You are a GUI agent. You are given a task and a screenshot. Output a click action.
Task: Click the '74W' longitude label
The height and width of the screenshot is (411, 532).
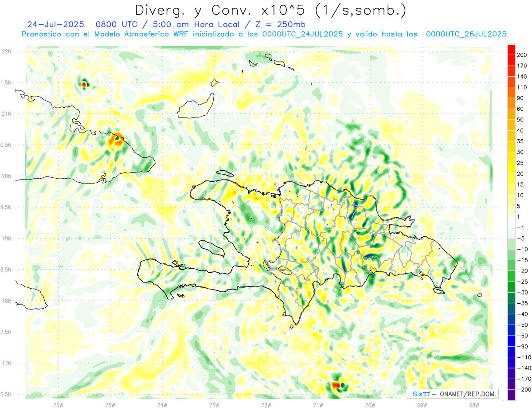click(x=162, y=405)
